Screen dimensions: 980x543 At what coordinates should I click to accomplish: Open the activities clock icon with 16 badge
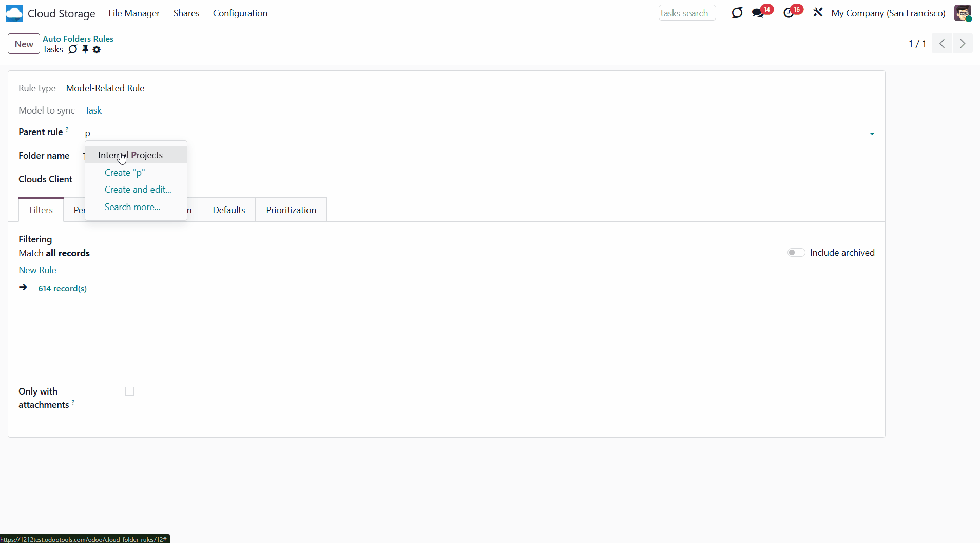pos(789,13)
